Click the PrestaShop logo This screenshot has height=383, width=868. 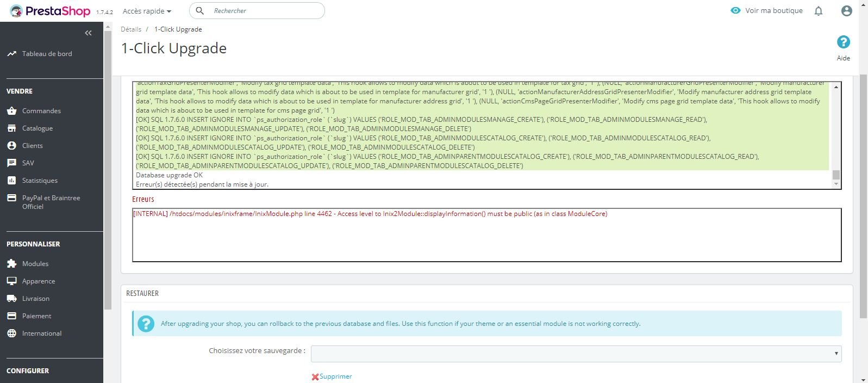tap(50, 11)
